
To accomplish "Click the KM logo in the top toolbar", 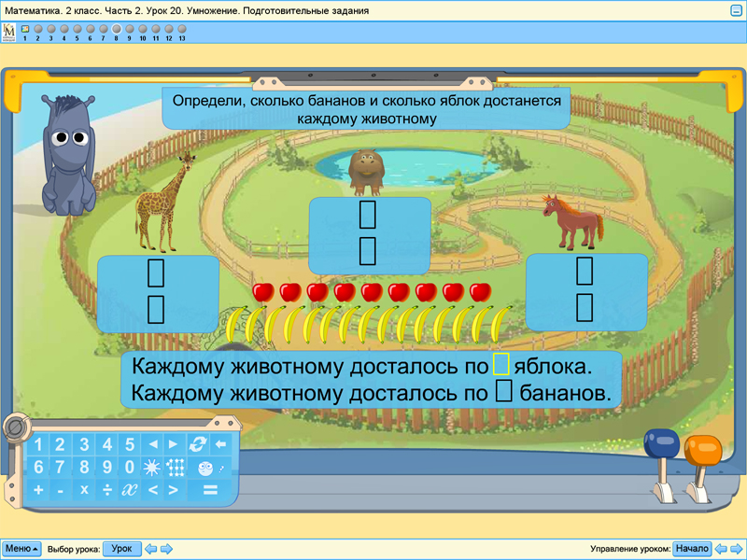I will 8,33.
